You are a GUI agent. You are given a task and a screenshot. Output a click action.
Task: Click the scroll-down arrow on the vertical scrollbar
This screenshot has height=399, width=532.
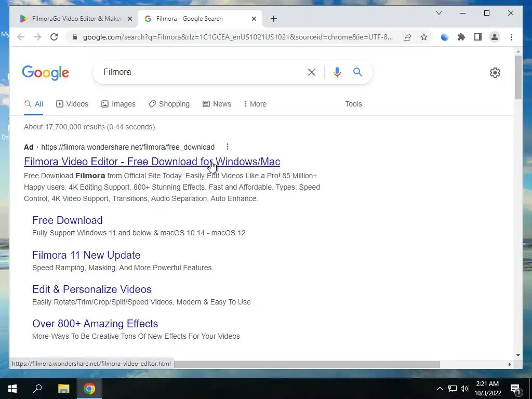click(x=518, y=355)
